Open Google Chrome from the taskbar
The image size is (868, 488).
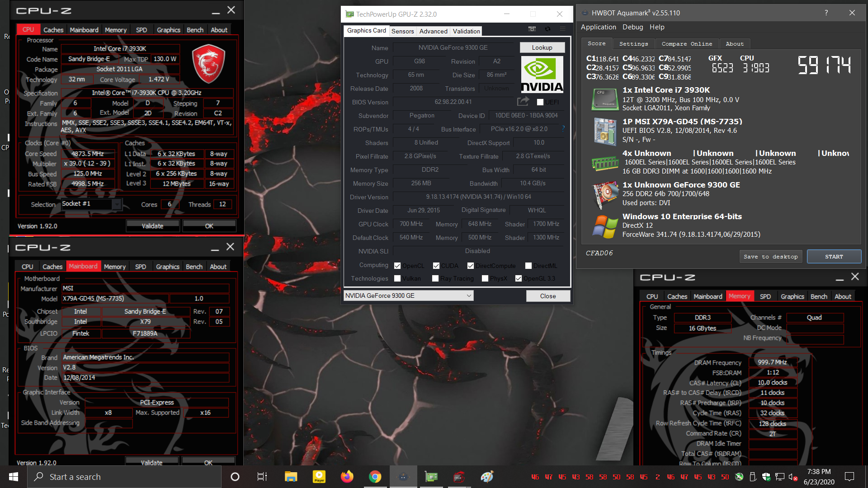coord(375,477)
